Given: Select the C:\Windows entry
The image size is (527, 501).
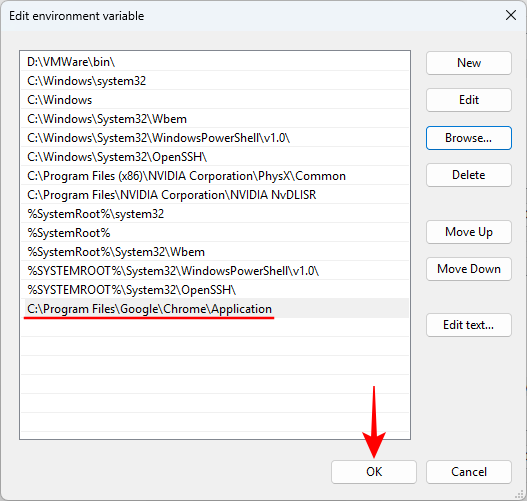Looking at the screenshot, I should [x=215, y=100].
